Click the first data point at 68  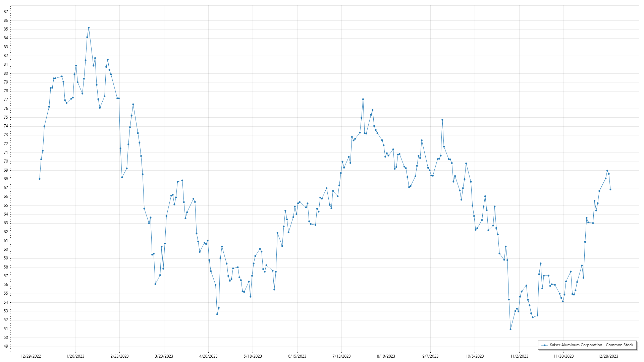pyautogui.click(x=40, y=179)
